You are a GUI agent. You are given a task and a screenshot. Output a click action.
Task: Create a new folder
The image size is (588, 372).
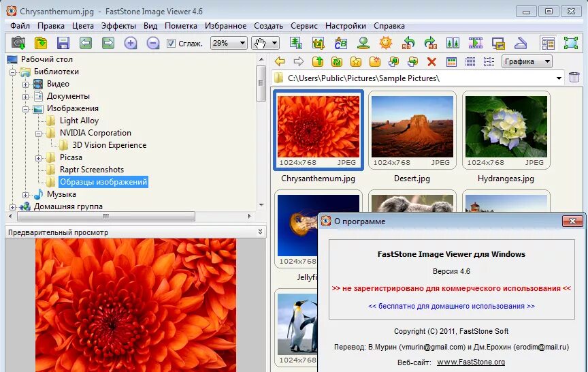click(374, 61)
